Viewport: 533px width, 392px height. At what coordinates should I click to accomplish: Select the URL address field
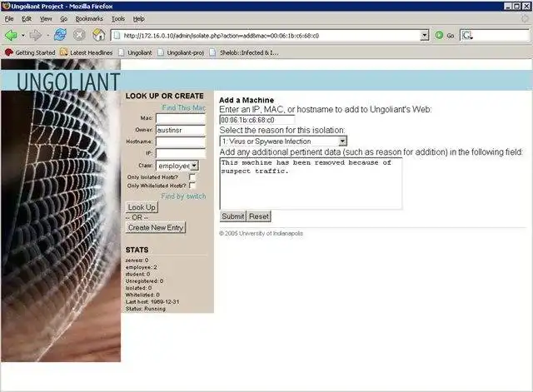click(270, 35)
